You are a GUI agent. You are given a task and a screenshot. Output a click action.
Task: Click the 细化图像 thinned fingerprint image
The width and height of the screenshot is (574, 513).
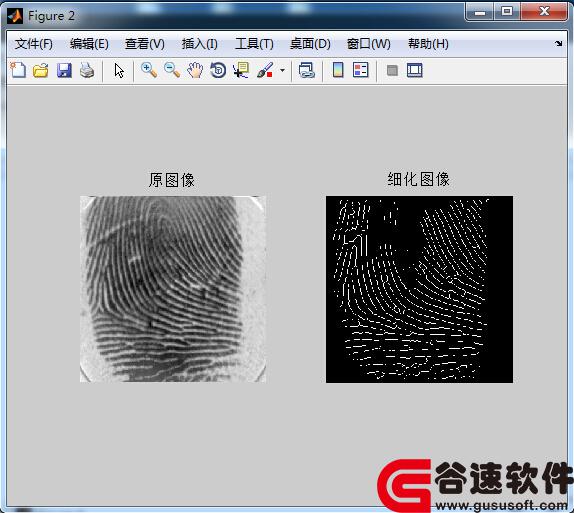click(420, 289)
